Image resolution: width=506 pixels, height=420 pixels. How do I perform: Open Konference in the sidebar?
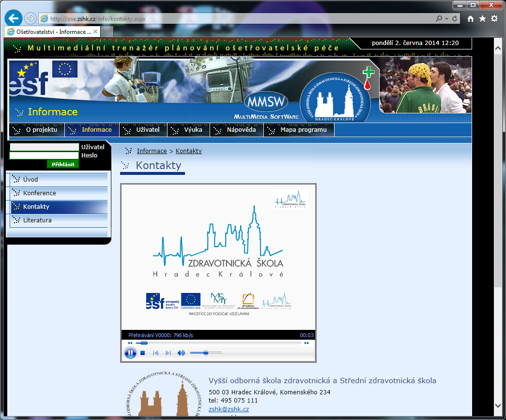[x=59, y=193]
